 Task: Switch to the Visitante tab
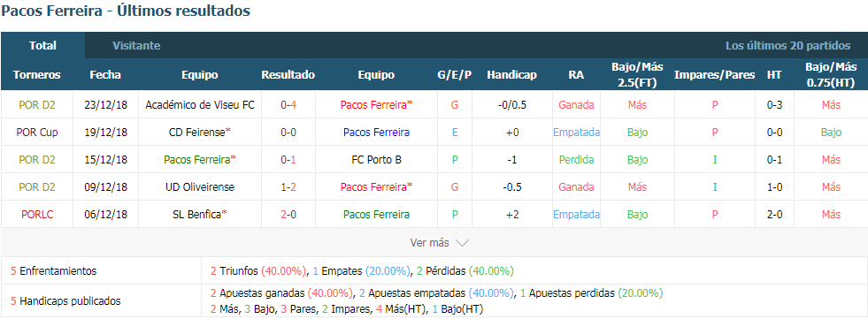pyautogui.click(x=136, y=46)
